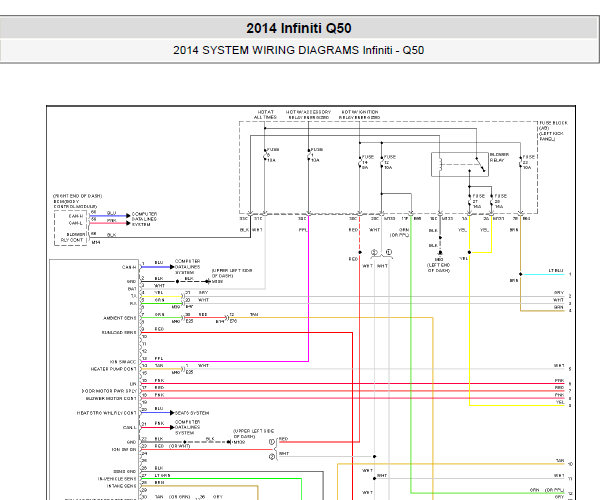Click the 'LT BLU' wire label
601x500 pixels.
pos(556,271)
